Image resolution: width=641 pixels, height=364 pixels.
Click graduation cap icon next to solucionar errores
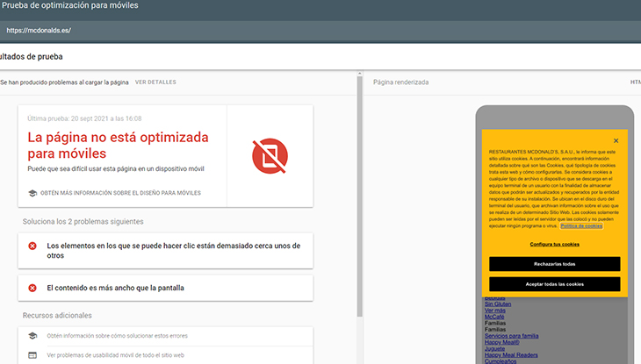pos(32,336)
